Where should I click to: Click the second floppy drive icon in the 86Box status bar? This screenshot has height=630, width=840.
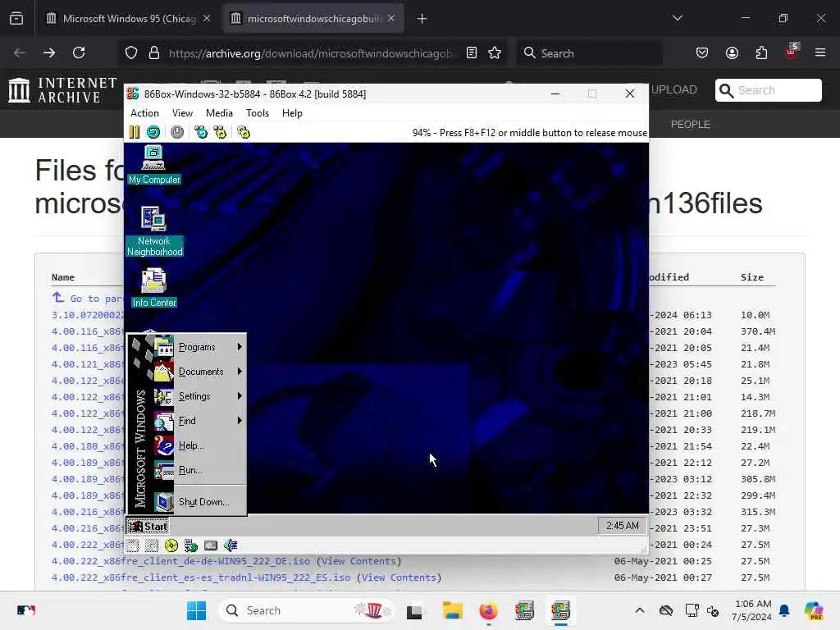pos(152,546)
